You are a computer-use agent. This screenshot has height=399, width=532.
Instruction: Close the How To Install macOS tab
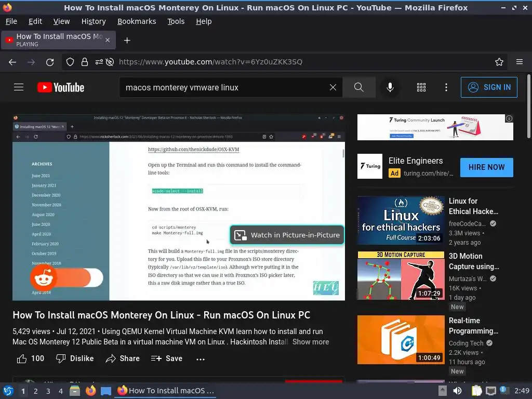coord(108,40)
